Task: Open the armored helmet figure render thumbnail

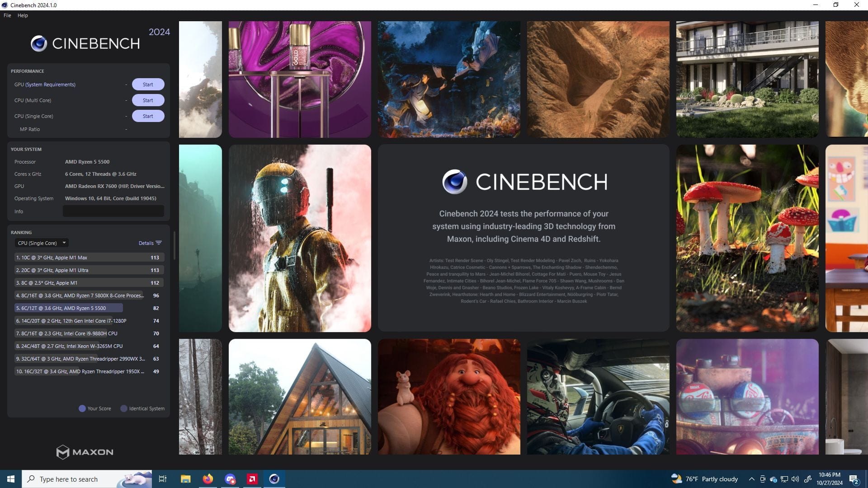Action: coord(300,238)
